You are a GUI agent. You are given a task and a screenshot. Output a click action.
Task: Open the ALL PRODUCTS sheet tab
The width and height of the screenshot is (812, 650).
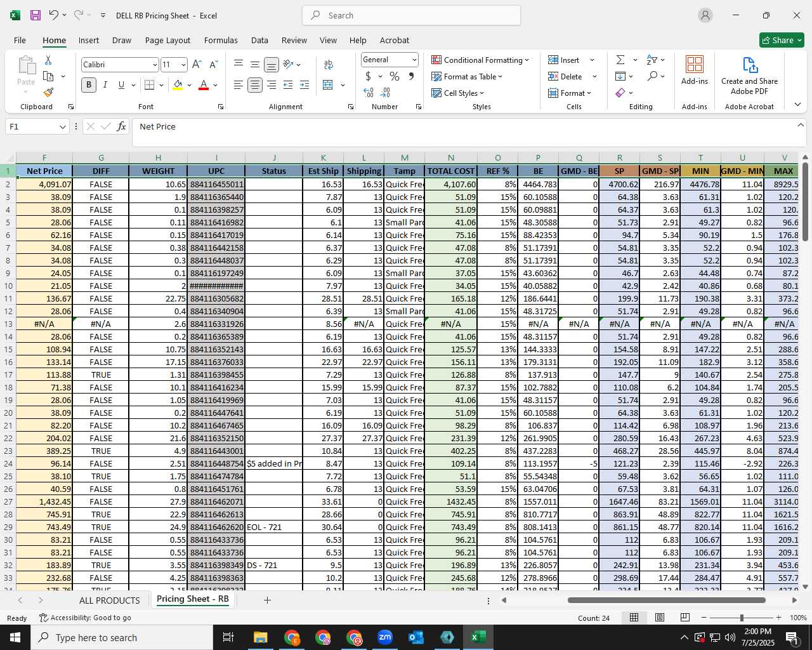[109, 600]
